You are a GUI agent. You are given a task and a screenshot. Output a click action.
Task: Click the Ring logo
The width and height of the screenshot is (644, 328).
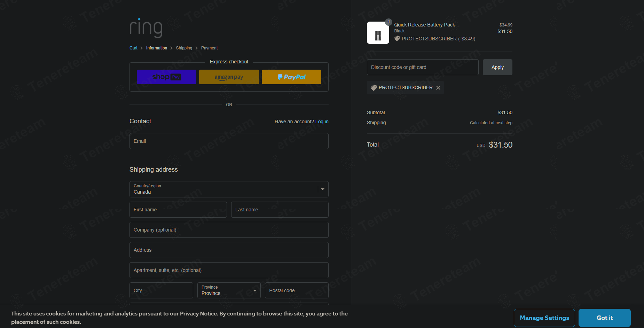[x=146, y=28]
